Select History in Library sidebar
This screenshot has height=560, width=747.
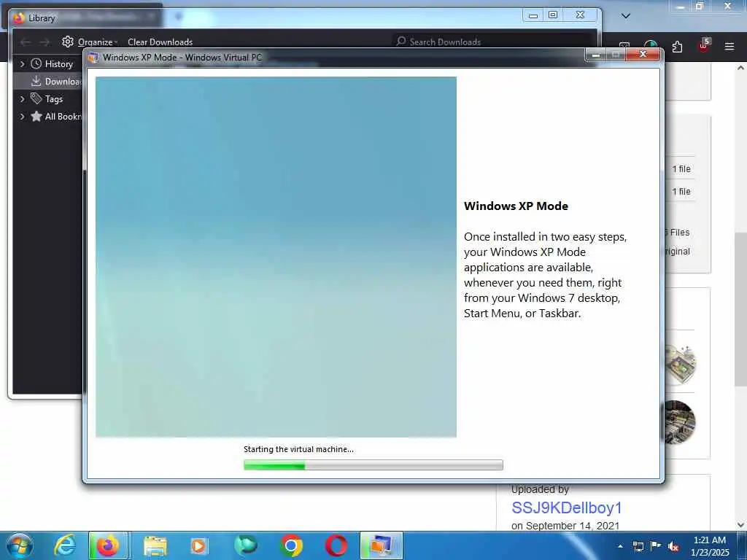coord(58,64)
